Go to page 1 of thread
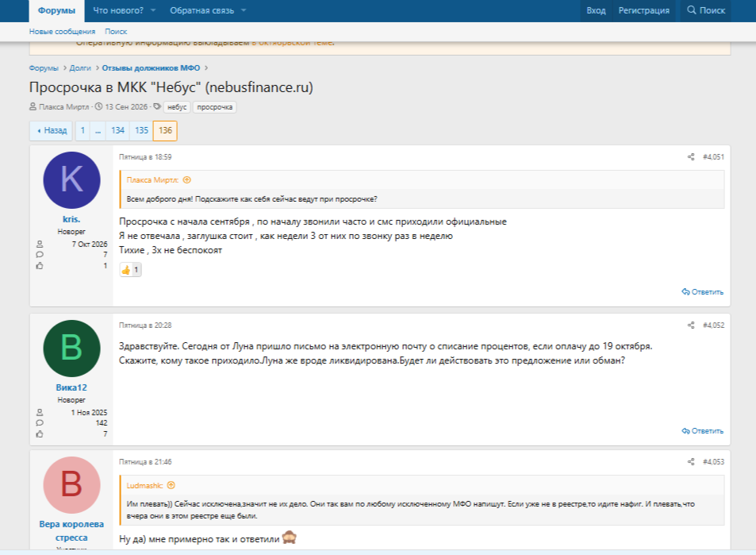The image size is (756, 555). pyautogui.click(x=83, y=131)
